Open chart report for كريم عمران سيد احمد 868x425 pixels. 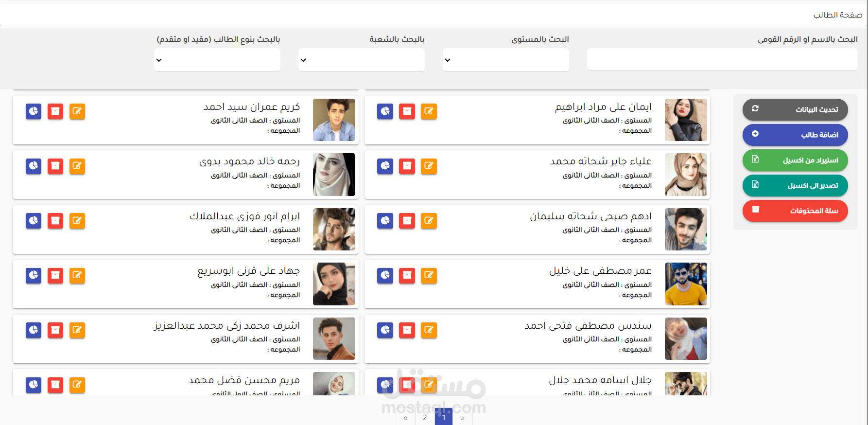[34, 111]
